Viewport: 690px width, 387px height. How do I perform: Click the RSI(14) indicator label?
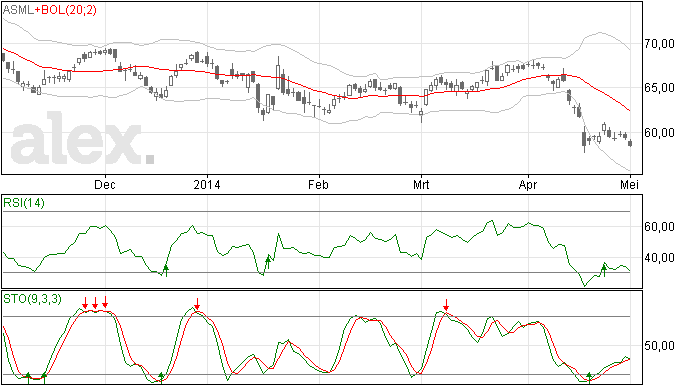coord(24,203)
